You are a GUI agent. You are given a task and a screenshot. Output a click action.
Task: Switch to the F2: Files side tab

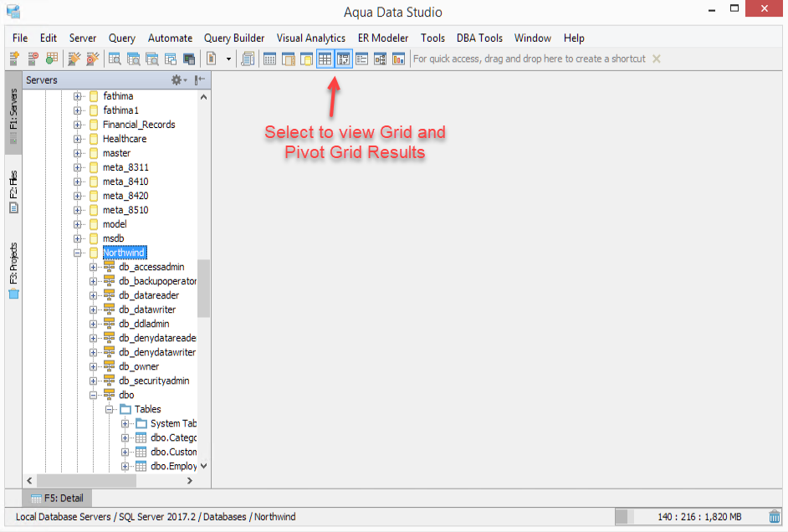[x=13, y=192]
